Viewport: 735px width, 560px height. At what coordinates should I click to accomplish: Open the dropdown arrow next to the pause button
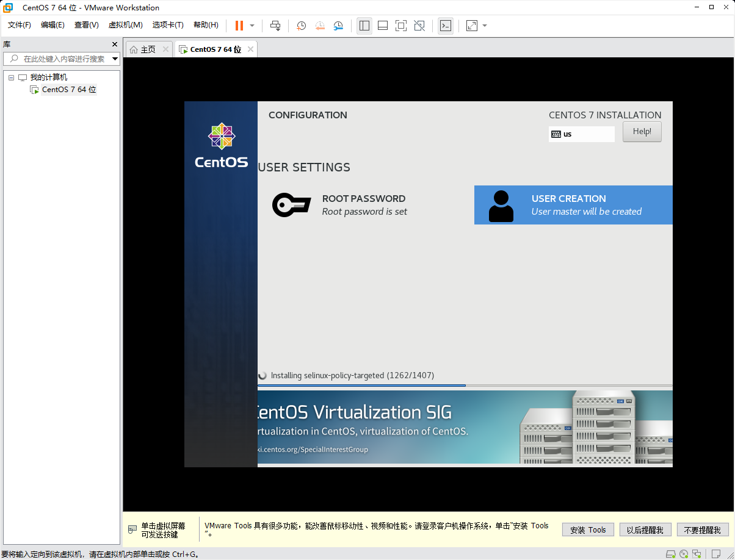tap(252, 26)
